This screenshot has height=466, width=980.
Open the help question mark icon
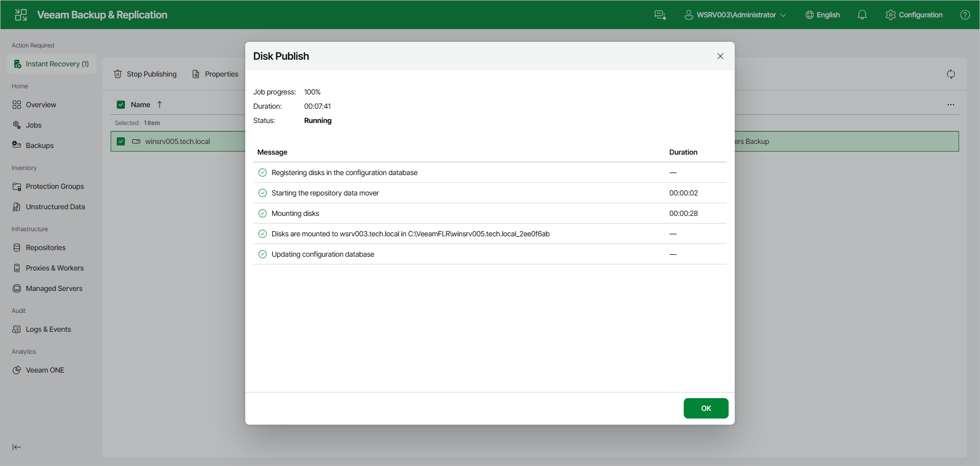pos(965,15)
